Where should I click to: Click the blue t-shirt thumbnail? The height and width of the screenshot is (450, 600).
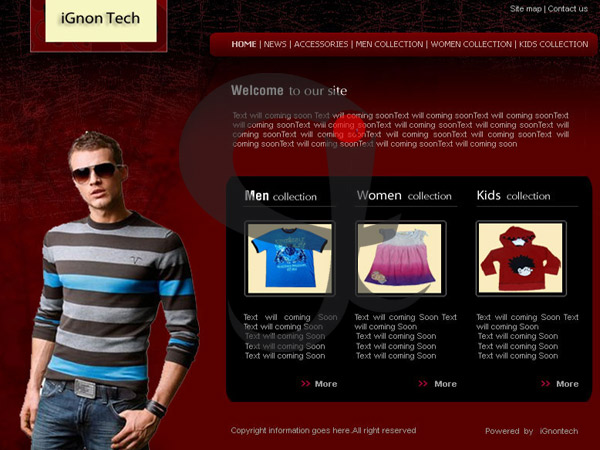point(290,258)
